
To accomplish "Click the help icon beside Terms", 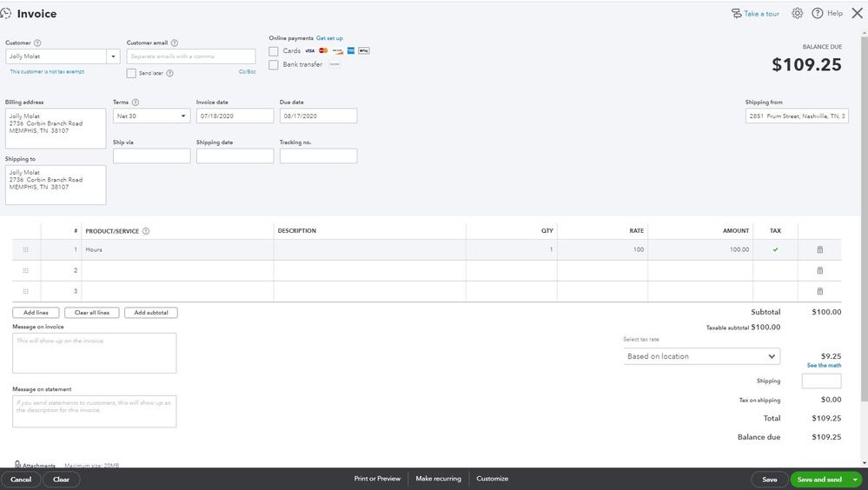I will point(136,103).
